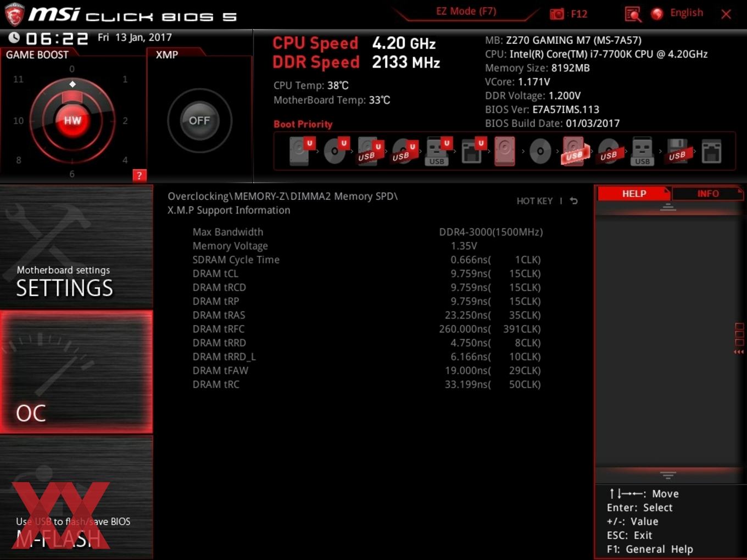Click the date Fri 13 Jan, 2017
The image size is (747, 560).
point(135,37)
